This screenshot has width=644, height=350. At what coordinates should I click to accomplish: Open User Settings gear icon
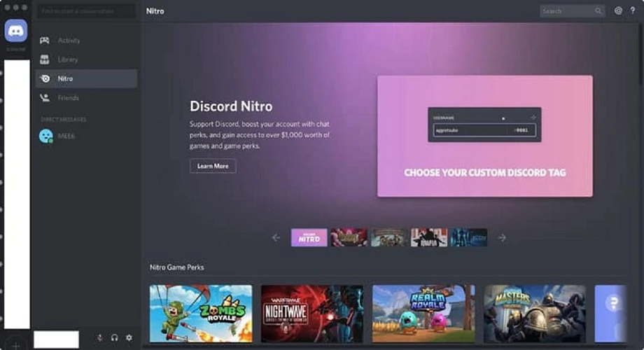[x=129, y=337]
